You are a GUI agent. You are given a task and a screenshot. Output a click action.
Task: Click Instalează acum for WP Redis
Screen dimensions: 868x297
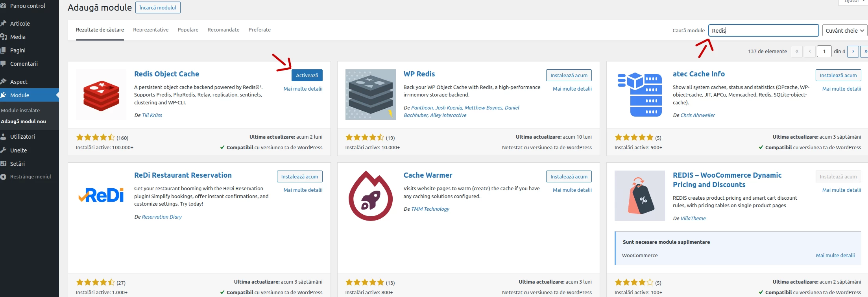(x=569, y=76)
